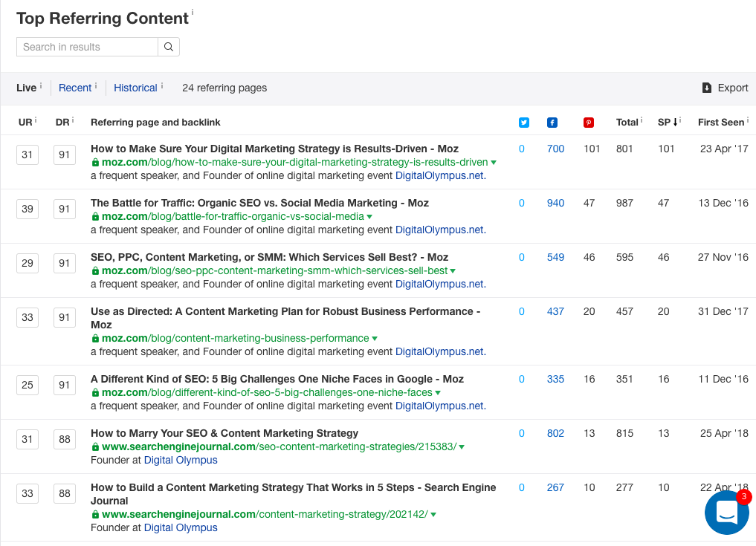Focus the Search in results field
Image resolution: width=756 pixels, height=546 pixels.
pos(87,47)
